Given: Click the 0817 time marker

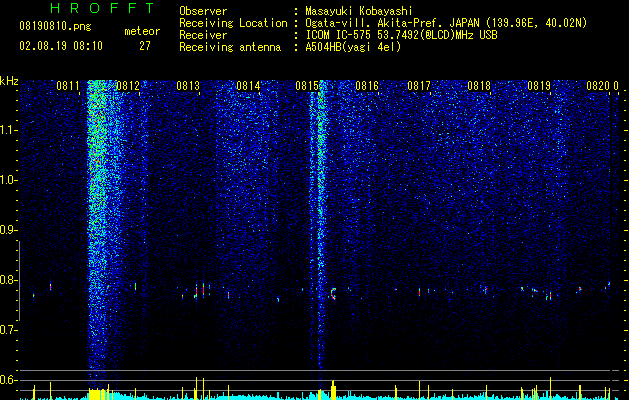Looking at the screenshot, I should pos(419,85).
